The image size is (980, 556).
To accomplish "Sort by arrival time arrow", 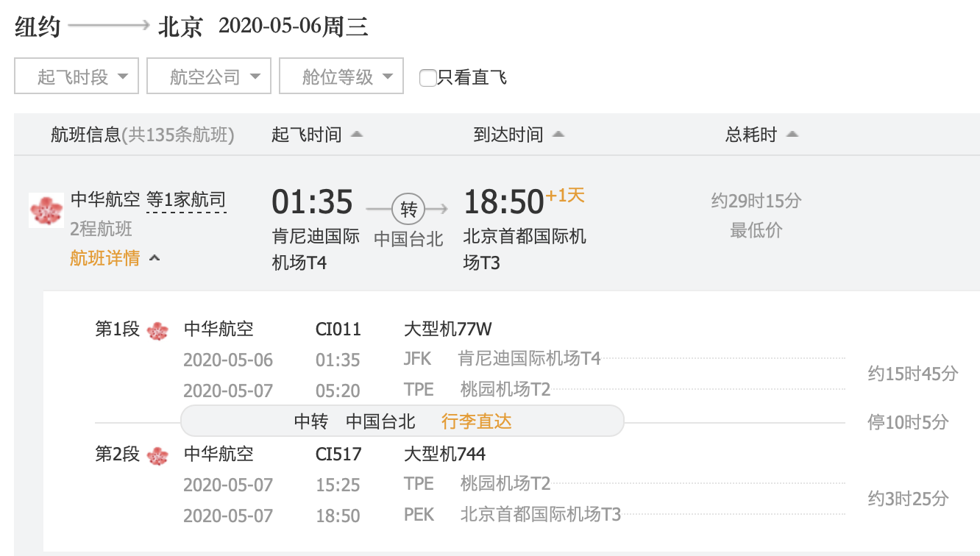I will tap(558, 135).
